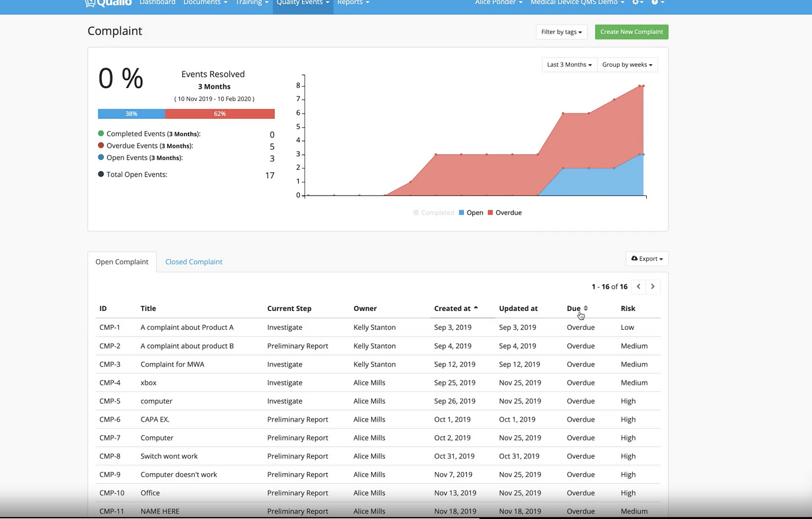Open 'Complaint for MWA' entry
The image size is (812, 519).
tap(172, 364)
